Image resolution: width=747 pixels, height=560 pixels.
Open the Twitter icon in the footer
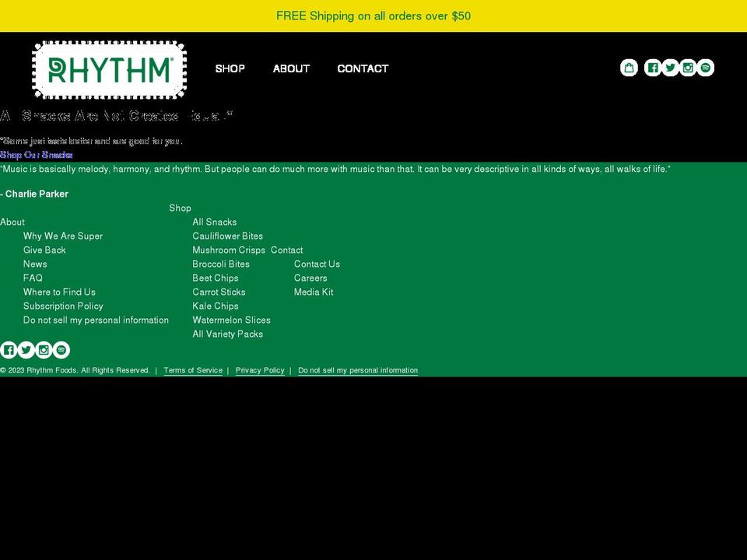[26, 350]
